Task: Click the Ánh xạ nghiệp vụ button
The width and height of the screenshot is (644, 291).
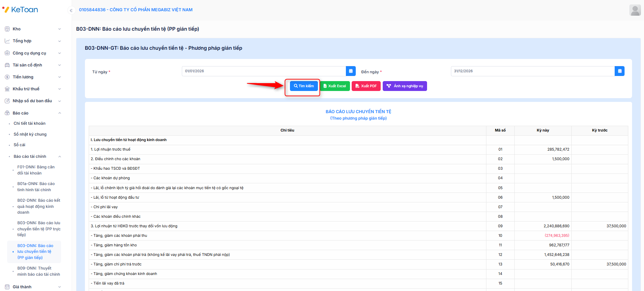Action: (x=405, y=86)
